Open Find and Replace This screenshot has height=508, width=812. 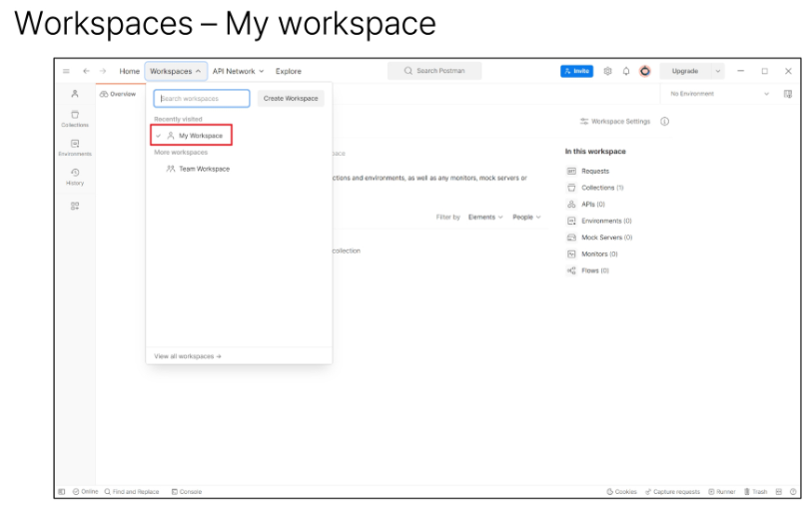click(x=132, y=491)
